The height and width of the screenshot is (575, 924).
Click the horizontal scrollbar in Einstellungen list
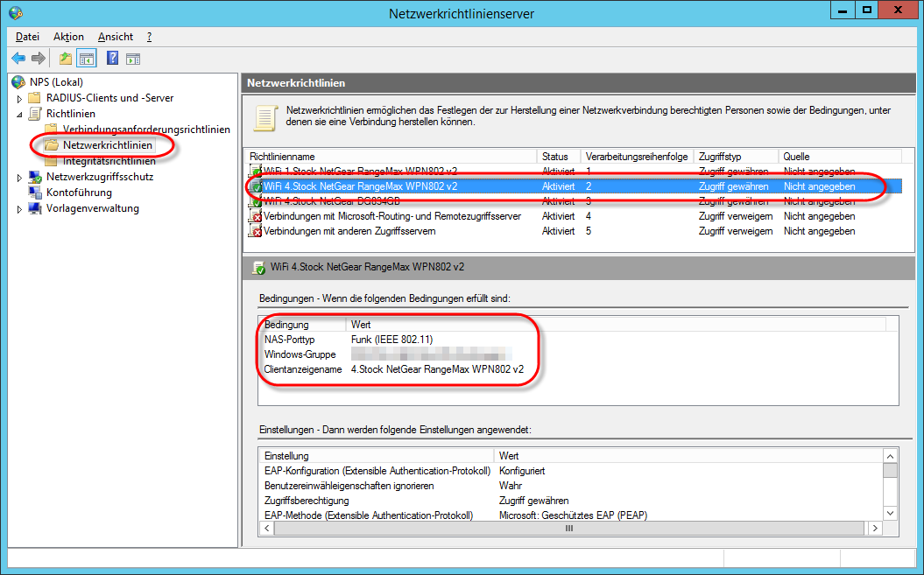pos(569,529)
